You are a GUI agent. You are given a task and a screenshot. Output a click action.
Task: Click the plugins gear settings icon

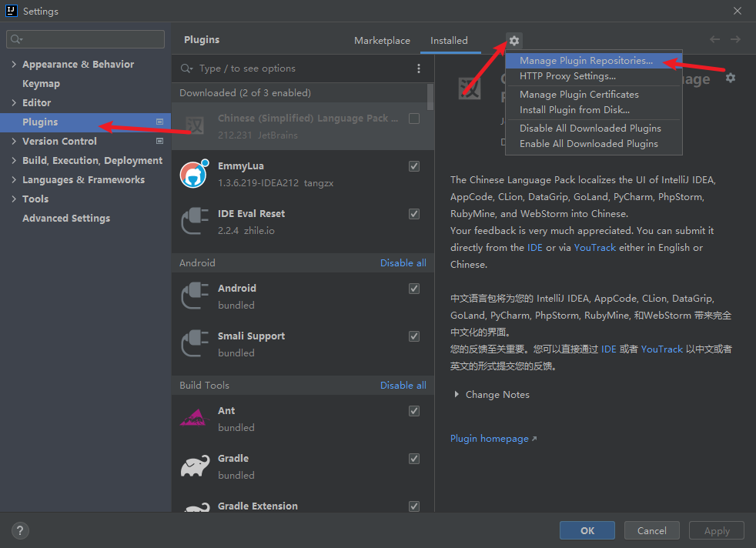[514, 41]
